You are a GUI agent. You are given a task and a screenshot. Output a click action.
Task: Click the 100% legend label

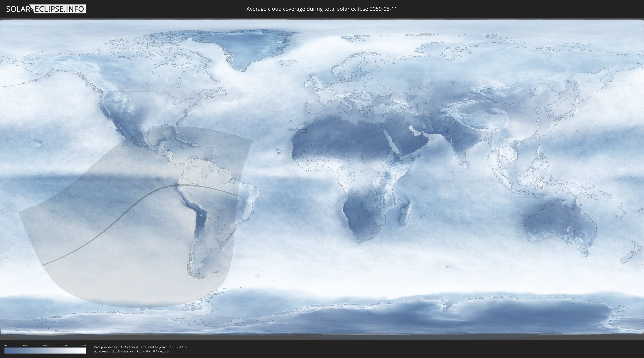[x=83, y=345]
